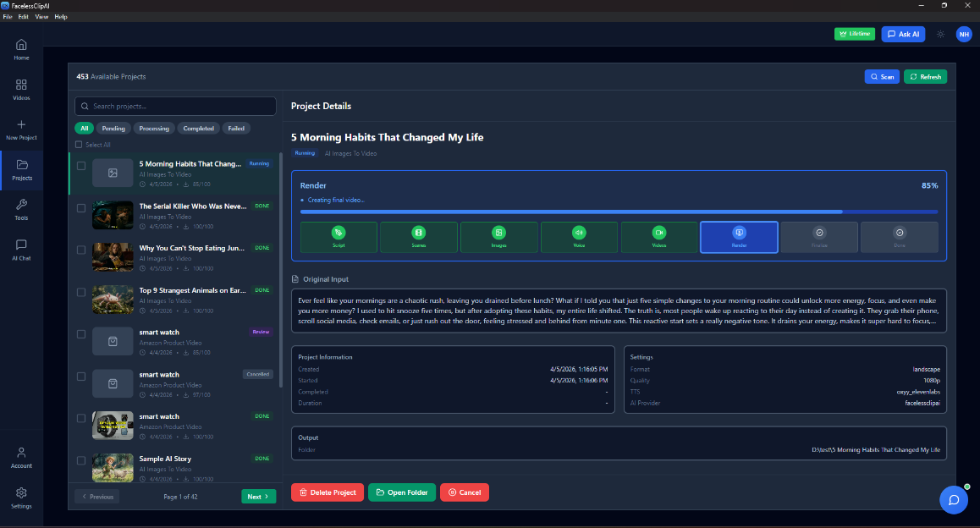Open the Tools sidebar icon
This screenshot has height=528, width=980.
click(21, 210)
